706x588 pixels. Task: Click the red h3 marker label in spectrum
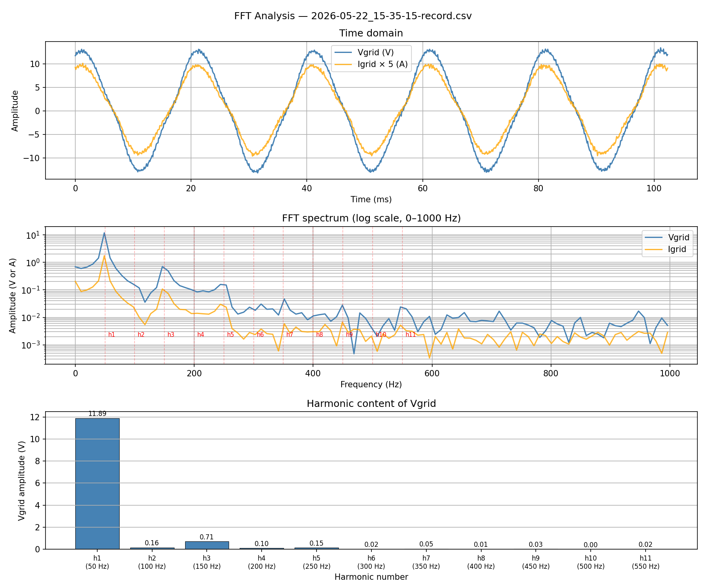point(171,335)
